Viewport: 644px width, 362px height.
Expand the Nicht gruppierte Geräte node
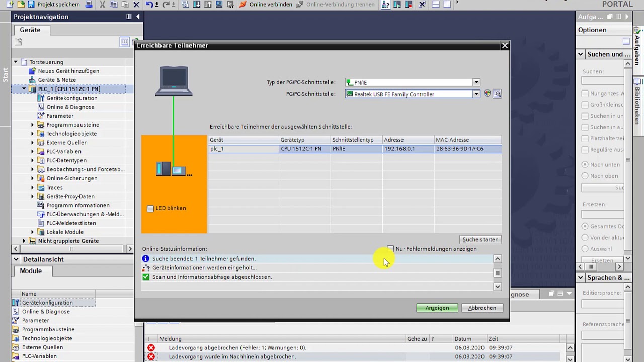(24, 241)
